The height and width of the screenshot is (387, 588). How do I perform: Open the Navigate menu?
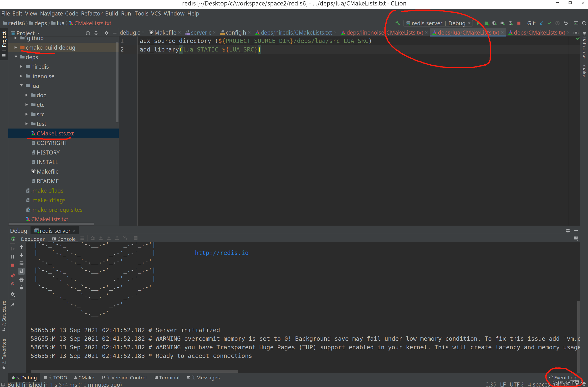[x=51, y=14]
